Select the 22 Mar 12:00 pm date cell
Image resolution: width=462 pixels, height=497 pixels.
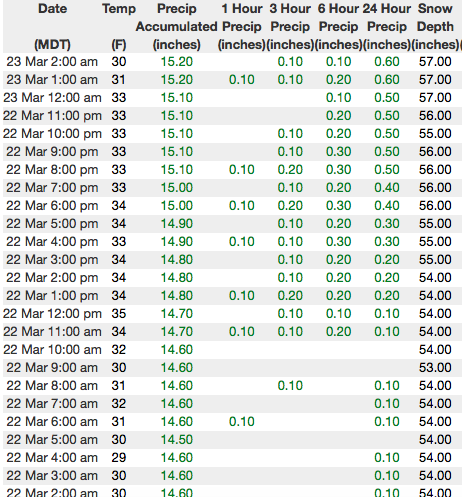(52, 314)
